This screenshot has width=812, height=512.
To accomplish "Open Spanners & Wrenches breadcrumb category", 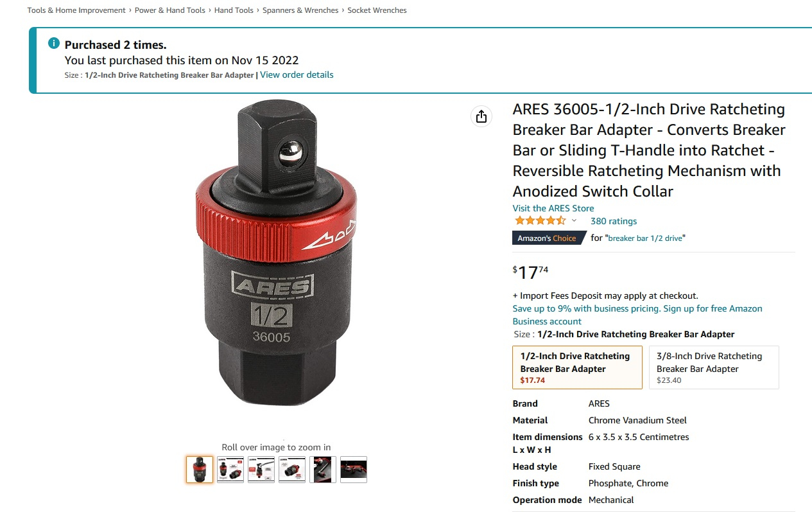I will pyautogui.click(x=300, y=10).
